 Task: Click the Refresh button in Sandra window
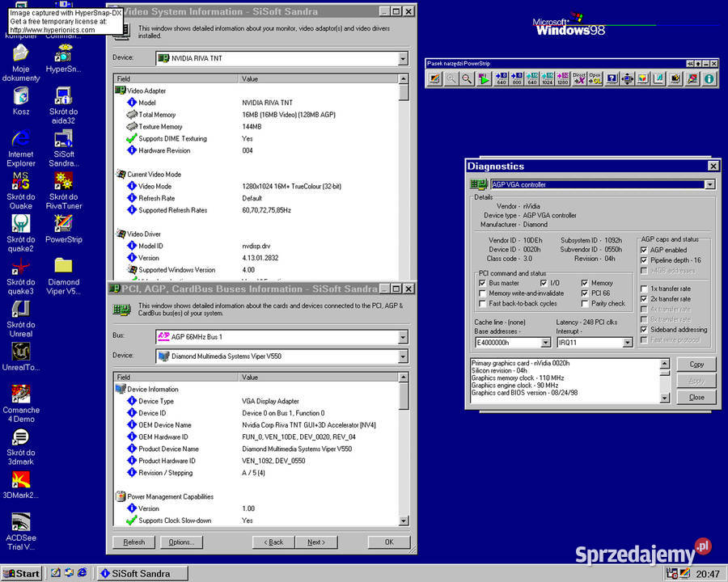(134, 542)
